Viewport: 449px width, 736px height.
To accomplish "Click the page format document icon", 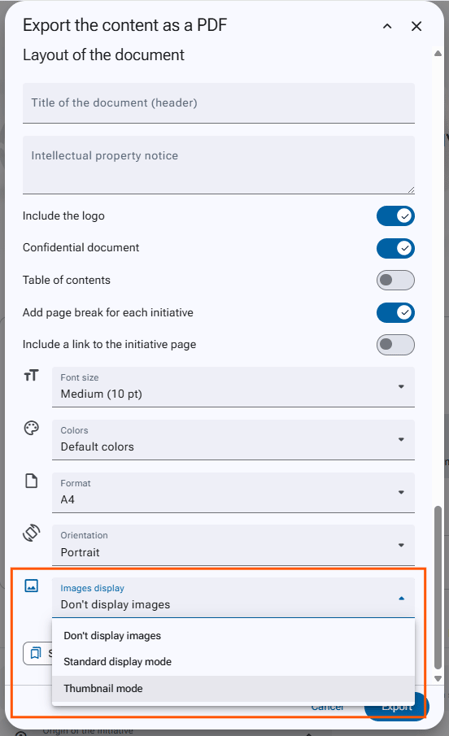I will point(31,481).
